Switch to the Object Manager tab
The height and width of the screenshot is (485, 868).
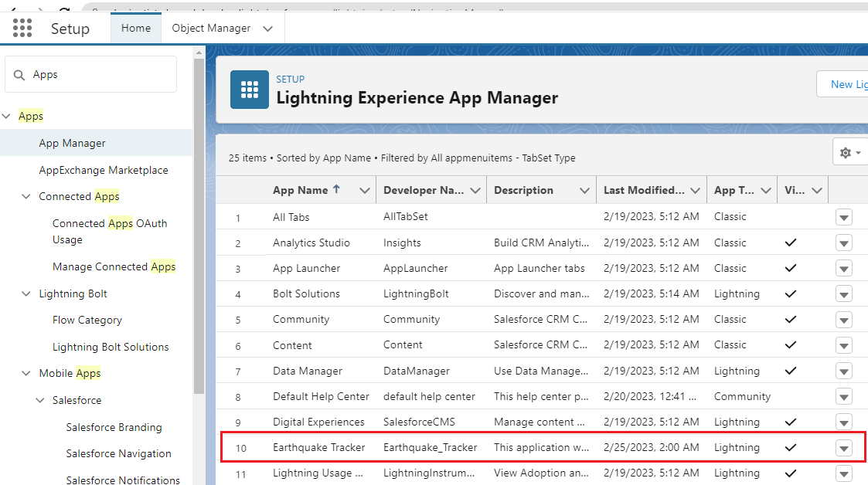tap(211, 28)
